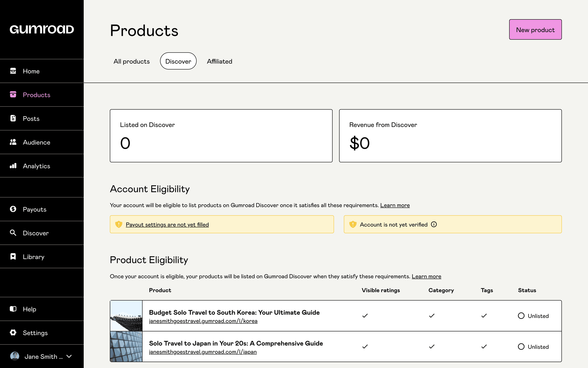The image size is (588, 368).
Task: Open Library via bookmark icon
Action: tap(13, 256)
